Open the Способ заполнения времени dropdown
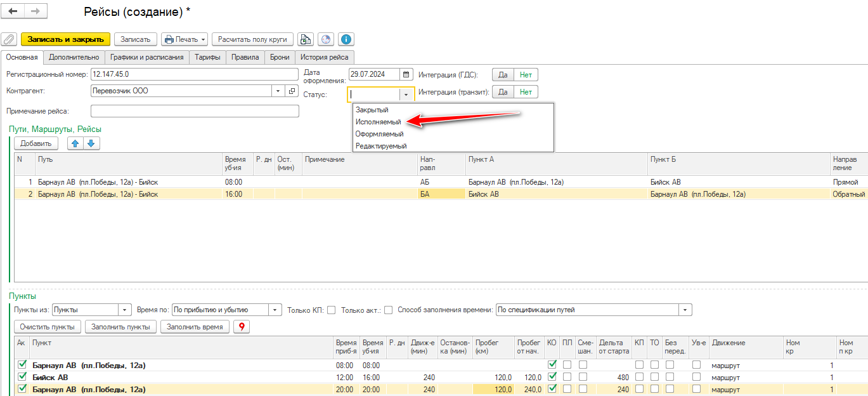The width and height of the screenshot is (868, 396). (685, 310)
